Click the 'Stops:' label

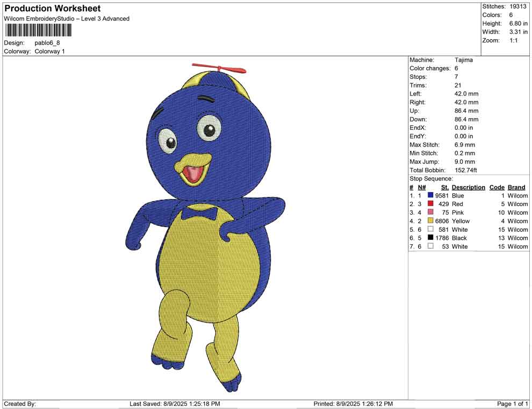tap(418, 77)
